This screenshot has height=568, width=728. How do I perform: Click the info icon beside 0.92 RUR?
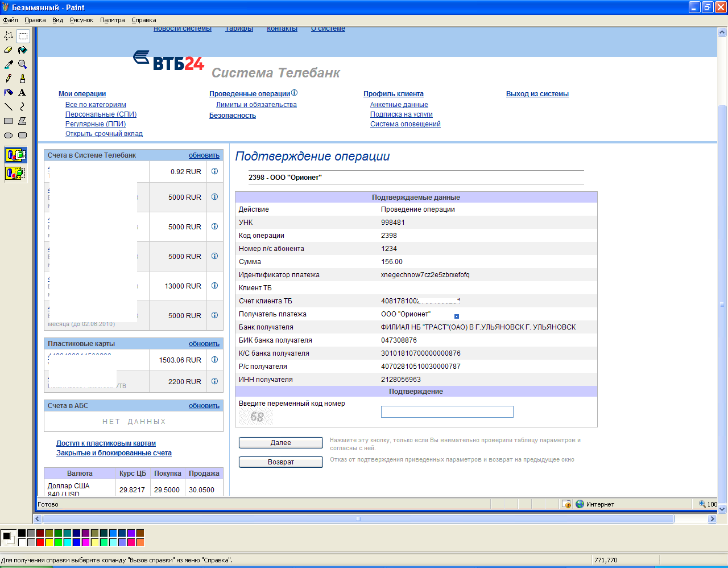[214, 171]
